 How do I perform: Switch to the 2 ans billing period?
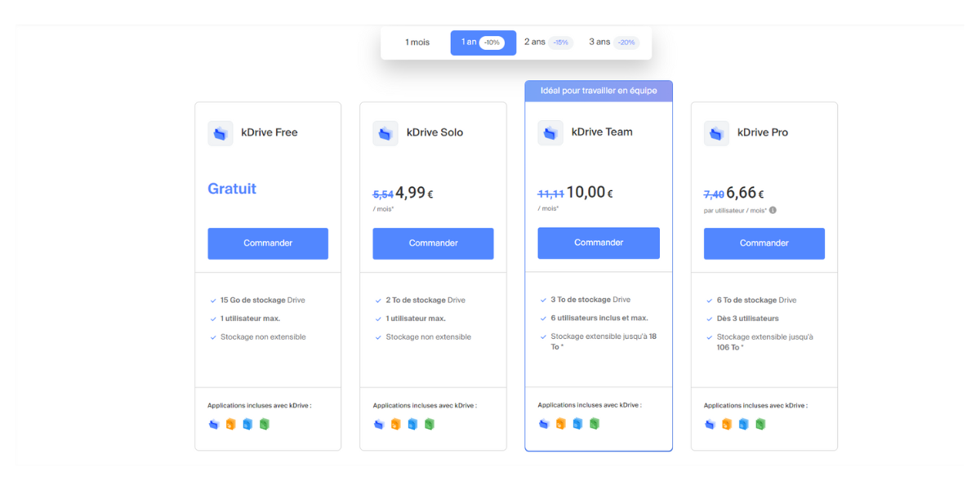pyautogui.click(x=549, y=42)
